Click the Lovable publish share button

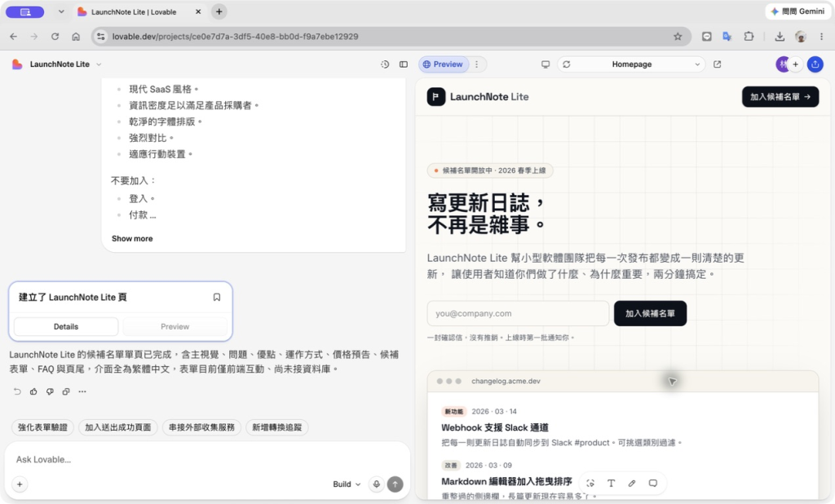click(x=815, y=64)
